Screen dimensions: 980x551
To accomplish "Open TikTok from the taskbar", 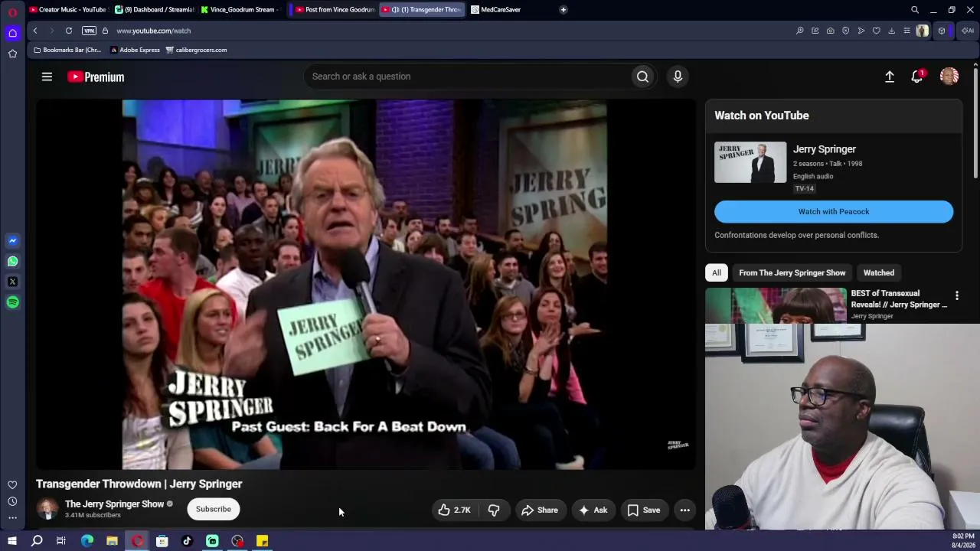I will pyautogui.click(x=187, y=541).
